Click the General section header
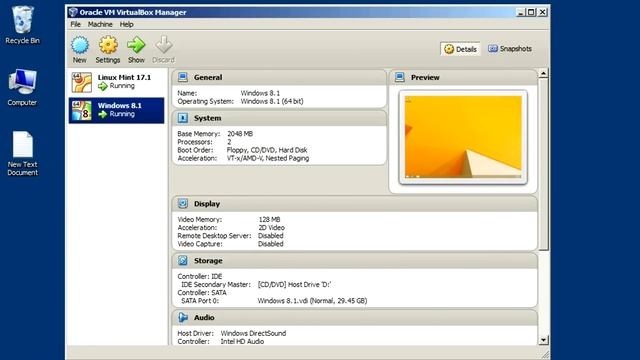Viewport: 640px width, 360px height. point(279,77)
